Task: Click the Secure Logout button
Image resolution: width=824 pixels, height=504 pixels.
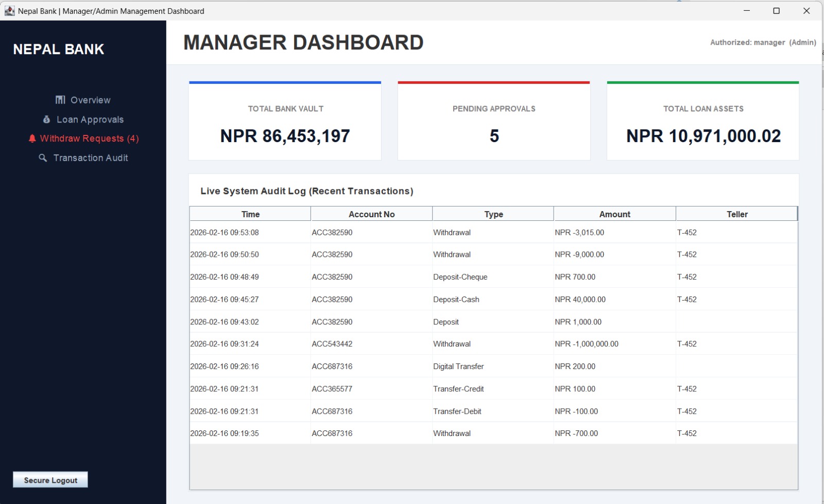Action: (x=50, y=480)
